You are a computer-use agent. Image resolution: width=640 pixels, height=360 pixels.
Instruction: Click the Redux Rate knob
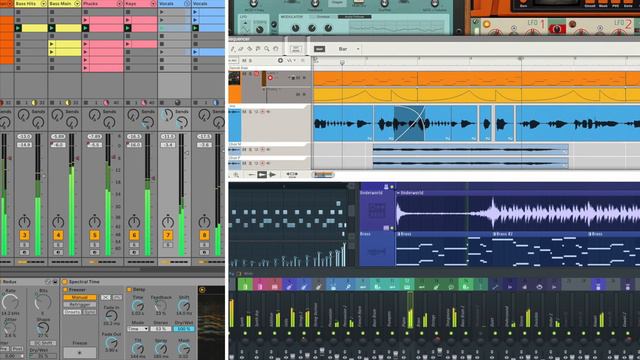tap(10, 302)
